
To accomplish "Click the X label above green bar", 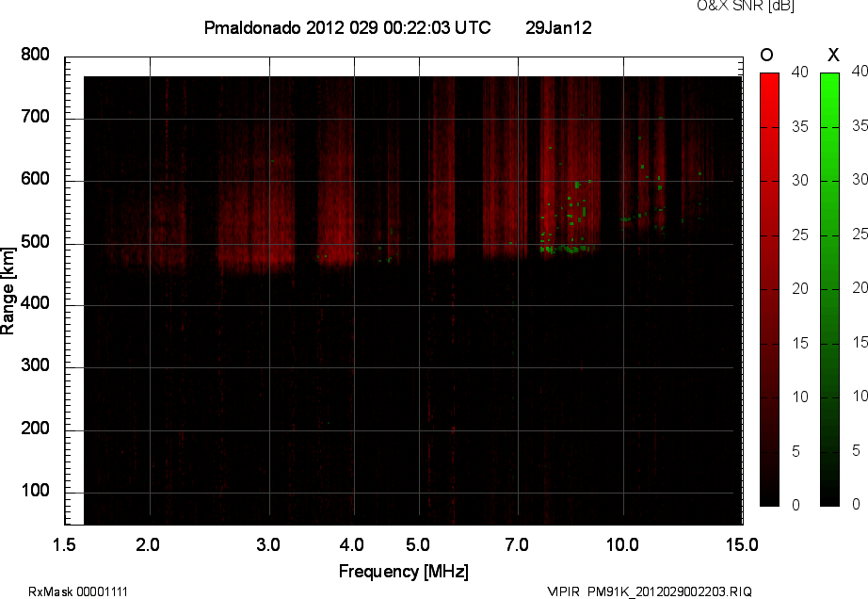I will 832,55.
